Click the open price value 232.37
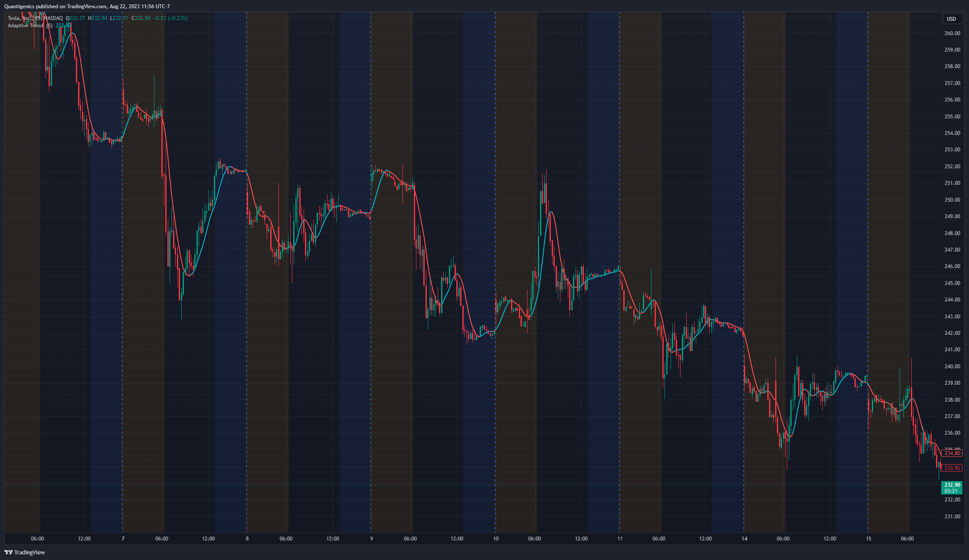 77,18
